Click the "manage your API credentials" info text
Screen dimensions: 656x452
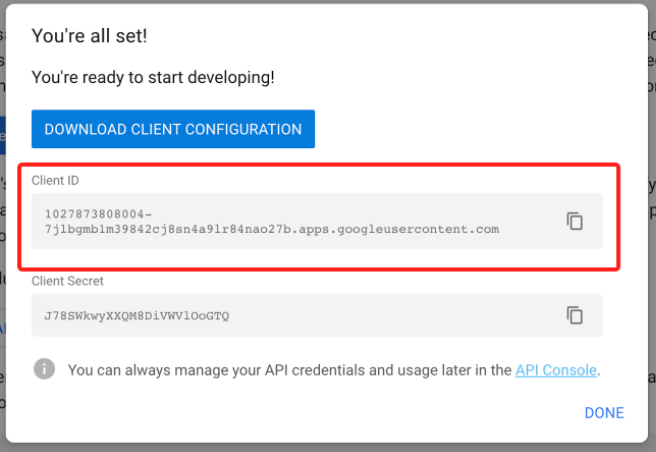[x=290, y=370]
